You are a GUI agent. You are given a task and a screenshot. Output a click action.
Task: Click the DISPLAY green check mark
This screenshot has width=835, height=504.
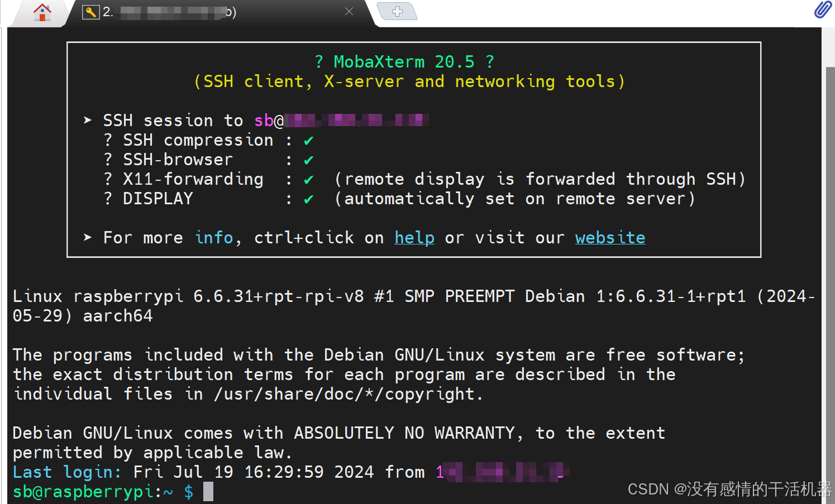click(308, 199)
